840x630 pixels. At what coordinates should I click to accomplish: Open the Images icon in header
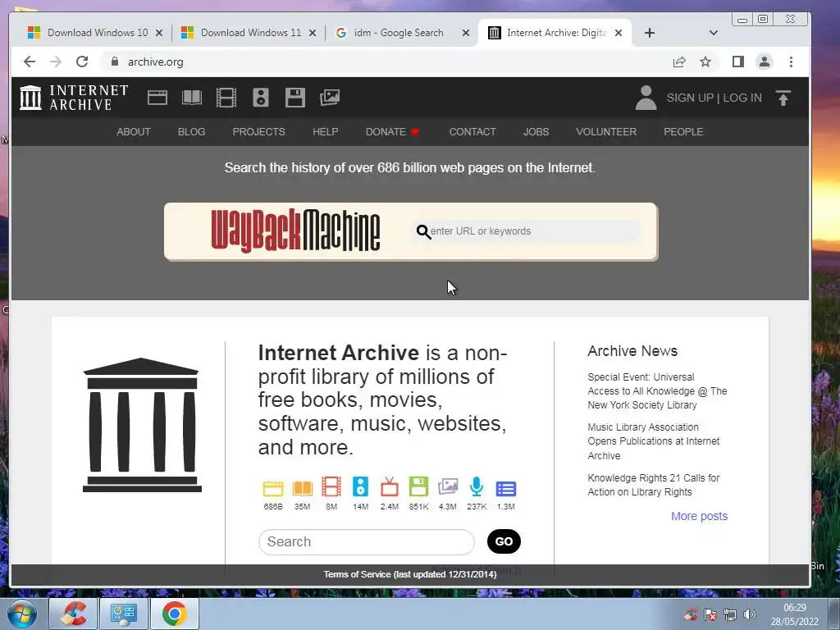330,98
